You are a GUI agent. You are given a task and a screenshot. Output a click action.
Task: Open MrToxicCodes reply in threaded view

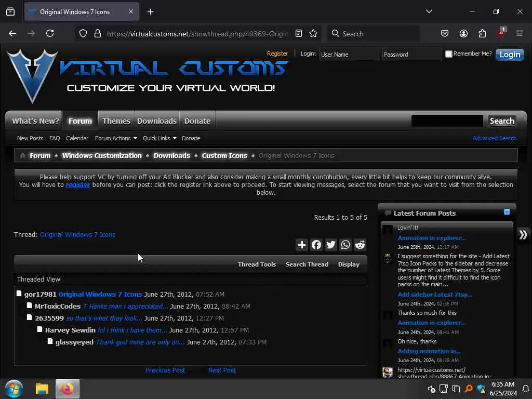click(125, 306)
